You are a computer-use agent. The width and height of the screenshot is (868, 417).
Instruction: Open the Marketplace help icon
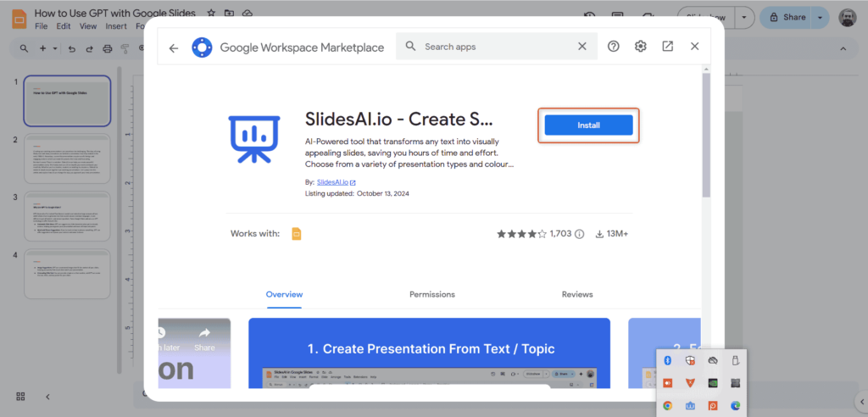click(x=614, y=47)
